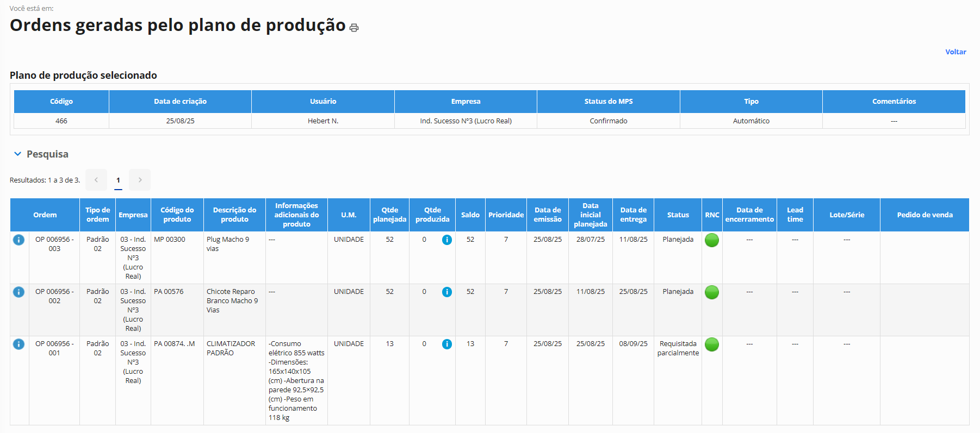Click the Prioridade column header
This screenshot has width=980, height=433.
click(x=506, y=215)
